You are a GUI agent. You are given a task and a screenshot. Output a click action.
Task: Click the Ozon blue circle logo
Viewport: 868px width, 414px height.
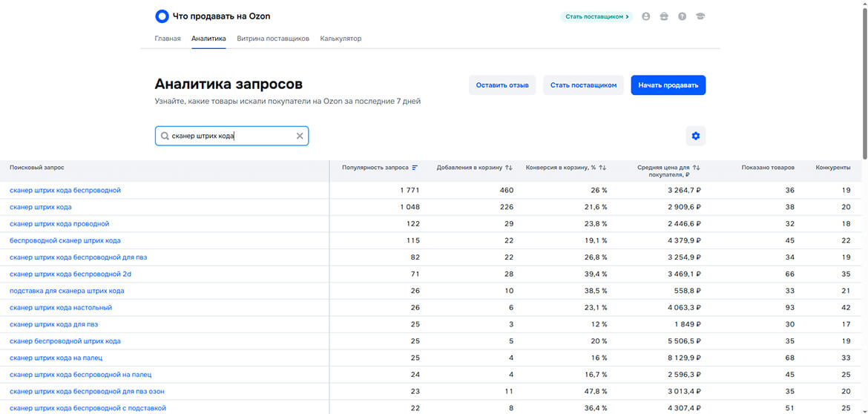[162, 16]
